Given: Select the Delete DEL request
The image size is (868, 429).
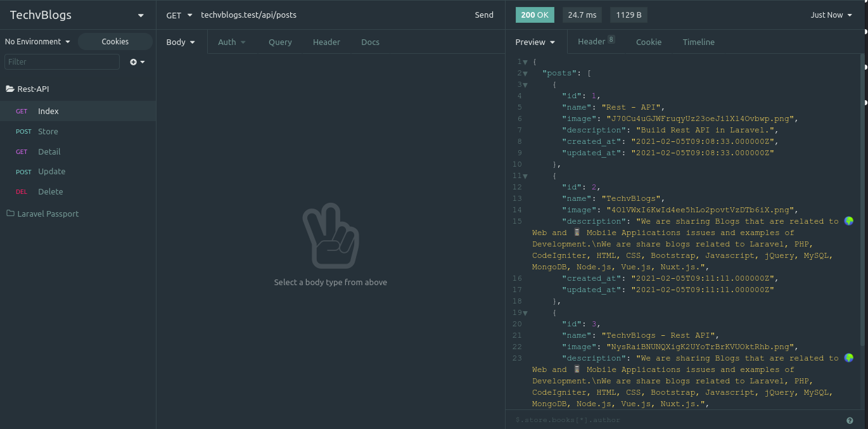Looking at the screenshot, I should (78, 191).
